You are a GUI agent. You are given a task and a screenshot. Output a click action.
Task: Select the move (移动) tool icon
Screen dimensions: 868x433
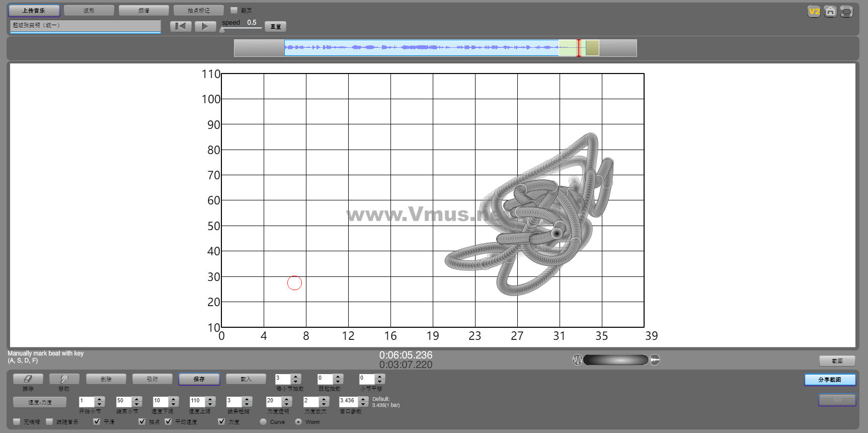tap(63, 379)
